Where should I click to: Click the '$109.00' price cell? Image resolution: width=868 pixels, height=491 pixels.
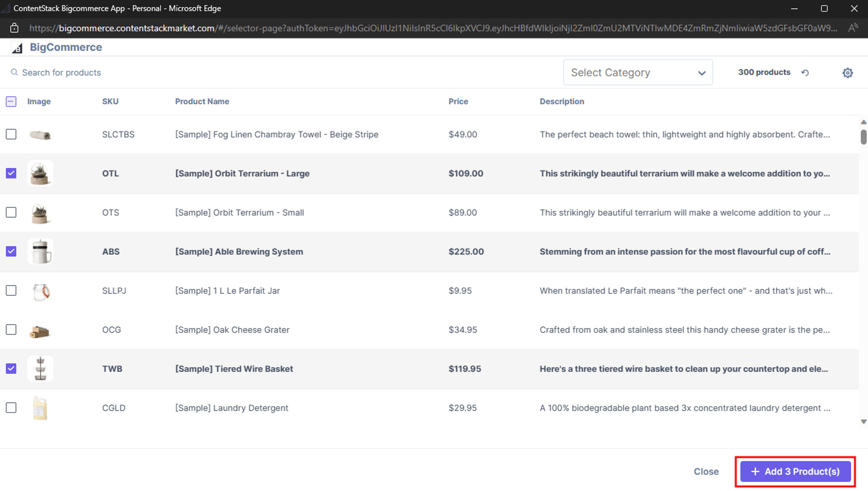465,173
